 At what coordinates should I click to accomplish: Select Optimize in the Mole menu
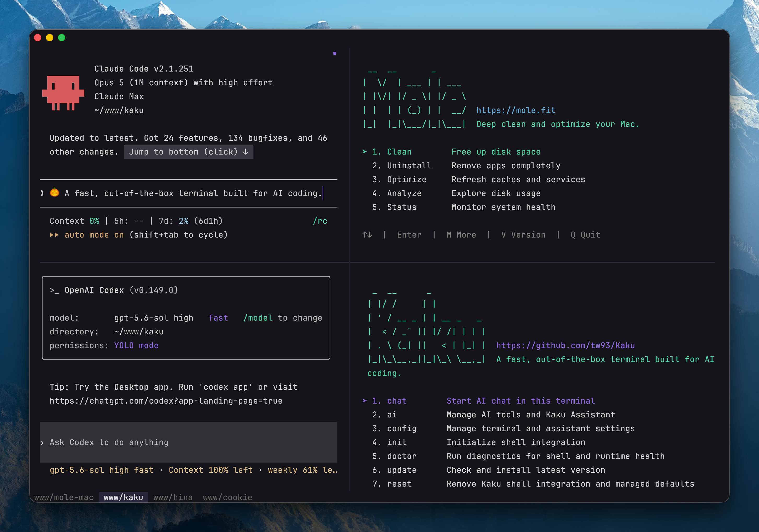pyautogui.click(x=479, y=180)
